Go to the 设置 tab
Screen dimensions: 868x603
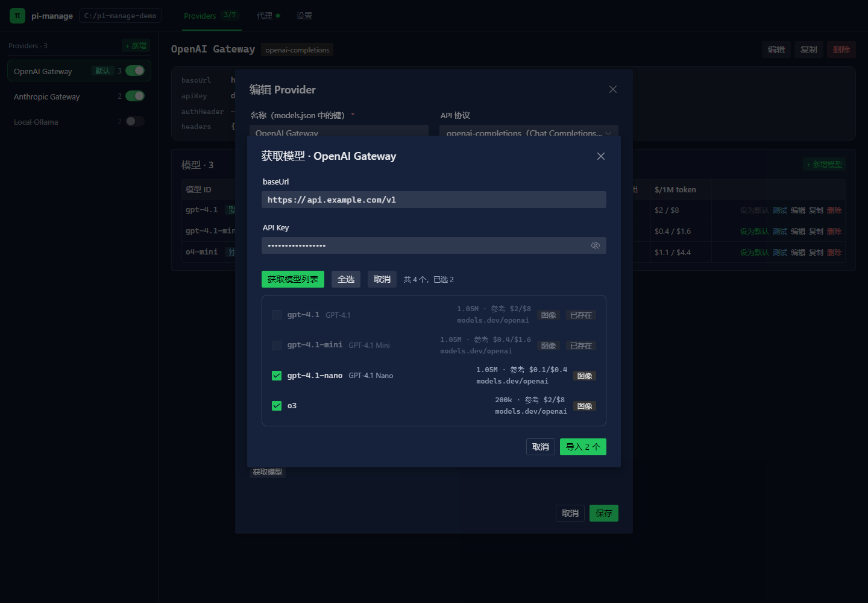click(304, 16)
